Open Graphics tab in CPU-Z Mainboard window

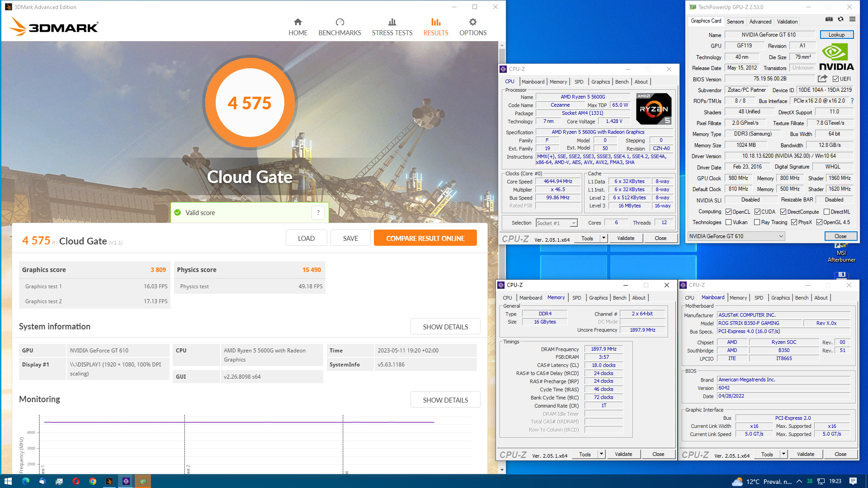pos(780,298)
